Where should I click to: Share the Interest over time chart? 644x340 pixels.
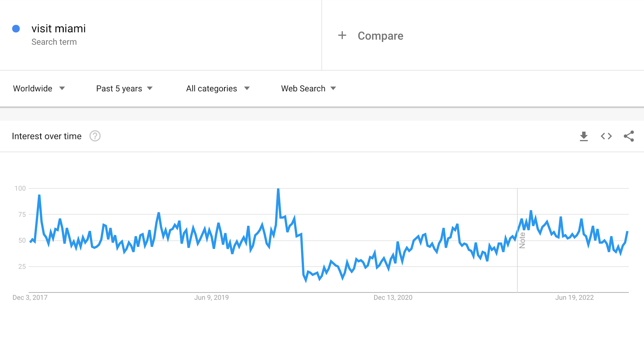(x=629, y=136)
